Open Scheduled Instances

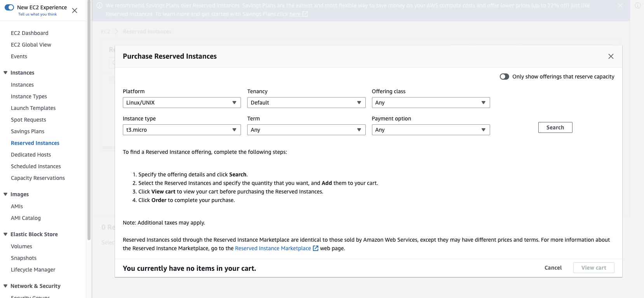tap(36, 166)
